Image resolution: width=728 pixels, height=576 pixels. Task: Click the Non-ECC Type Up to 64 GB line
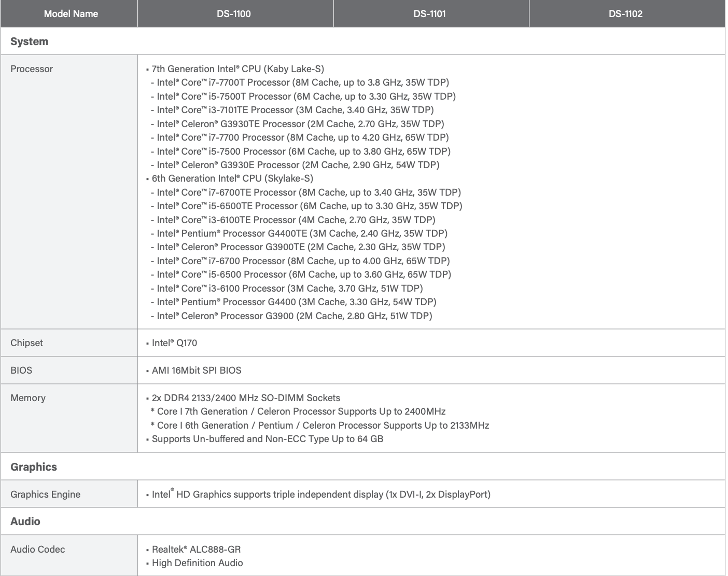click(x=268, y=439)
